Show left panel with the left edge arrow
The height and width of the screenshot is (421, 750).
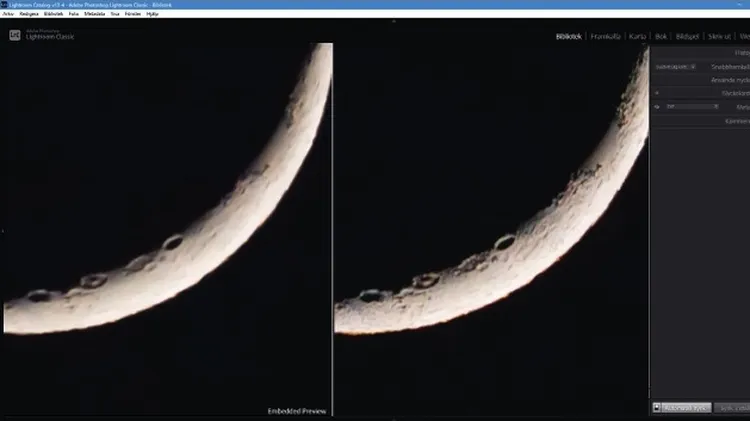[3, 230]
